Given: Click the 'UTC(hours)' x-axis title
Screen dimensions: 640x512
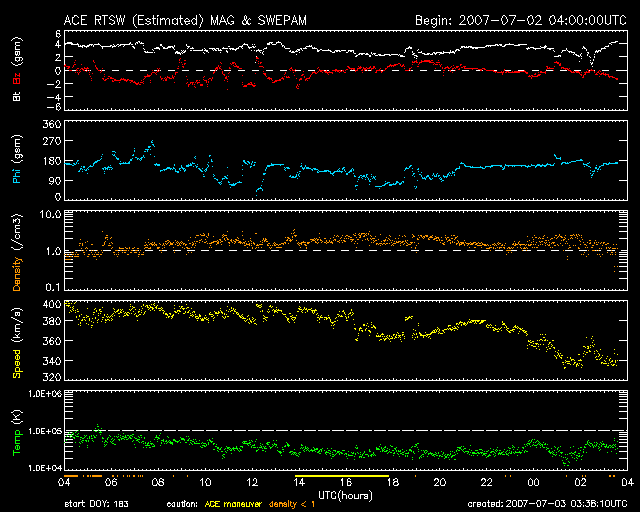Looking at the screenshot, I should 345,496.
